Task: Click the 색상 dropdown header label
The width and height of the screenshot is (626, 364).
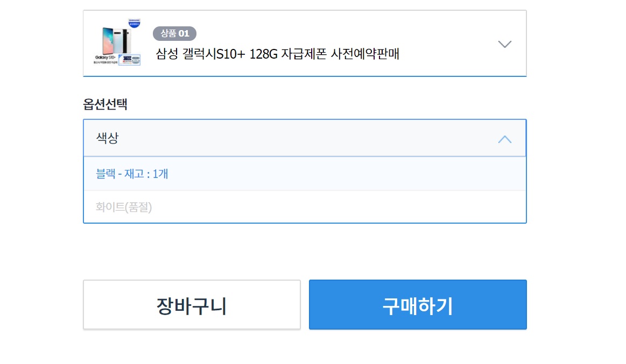Action: (x=107, y=138)
